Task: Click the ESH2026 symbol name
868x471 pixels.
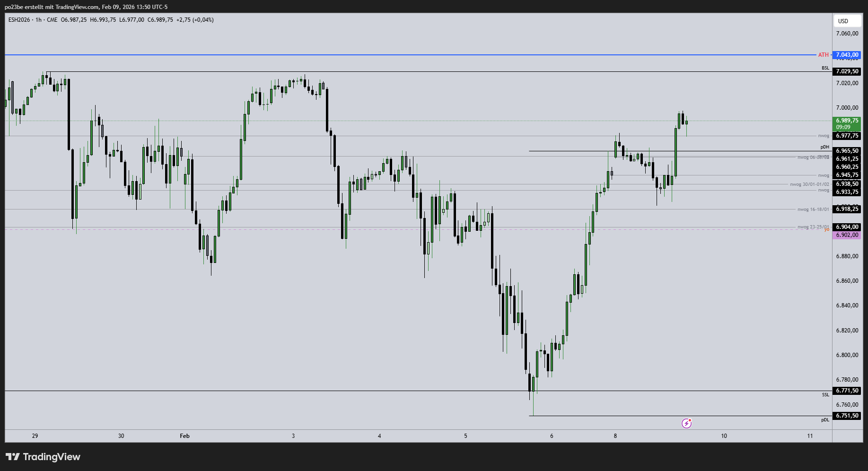Action: [19, 20]
